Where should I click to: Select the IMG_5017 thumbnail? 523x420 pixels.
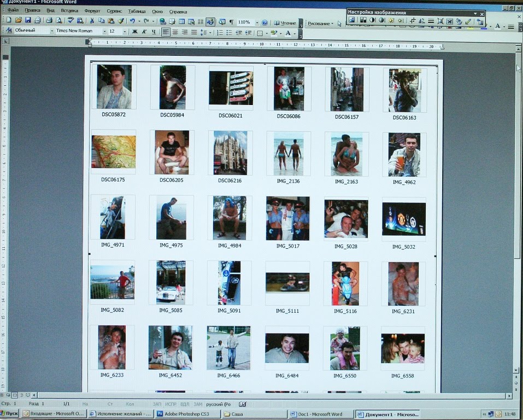pos(287,218)
